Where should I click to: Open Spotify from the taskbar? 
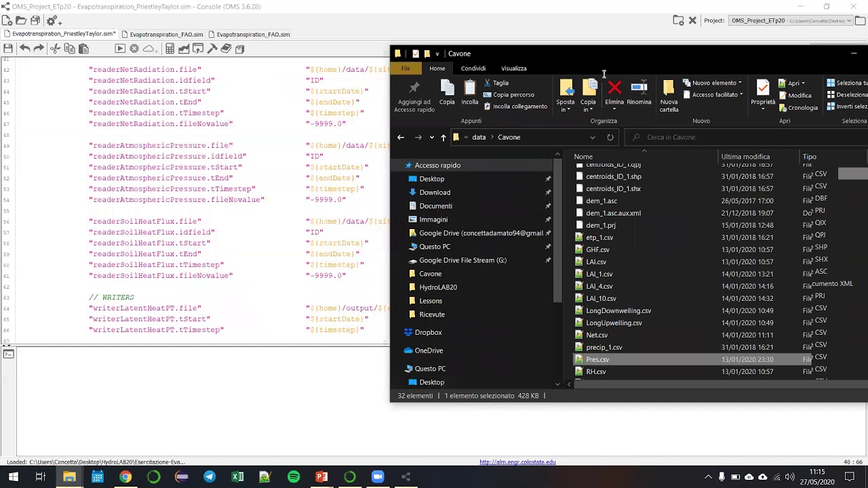click(294, 476)
